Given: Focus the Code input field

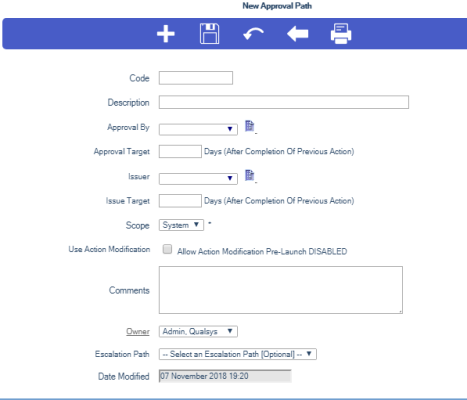Looking at the screenshot, I should [196, 78].
